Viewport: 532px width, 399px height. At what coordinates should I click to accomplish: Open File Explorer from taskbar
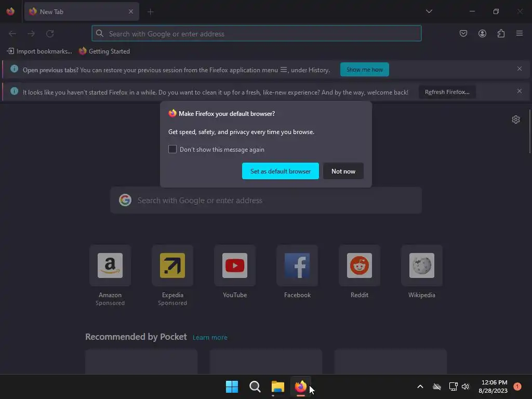[278, 387]
